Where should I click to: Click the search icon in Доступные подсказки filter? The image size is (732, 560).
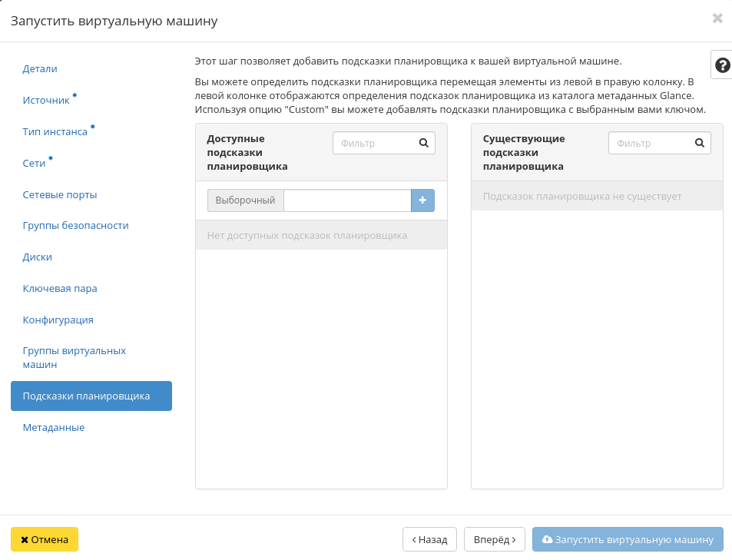tap(422, 143)
